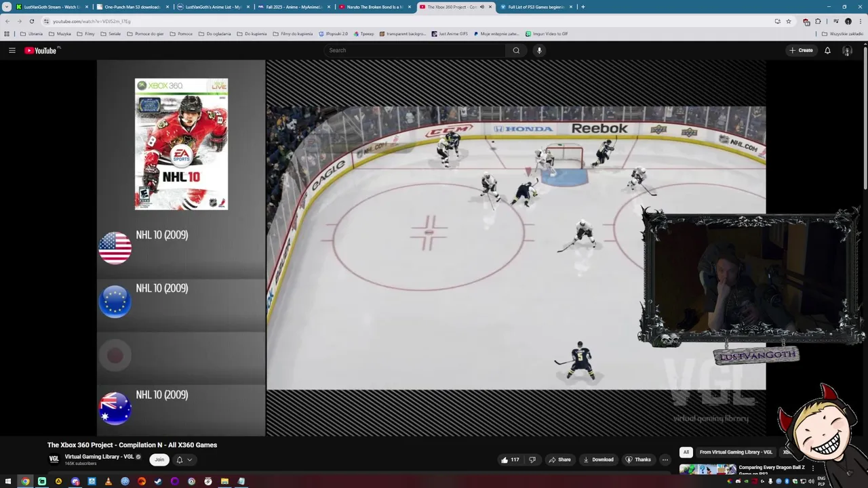This screenshot has height=488, width=868.
Task: Switch to One-Punch Man S3 download tab
Action: [132, 7]
